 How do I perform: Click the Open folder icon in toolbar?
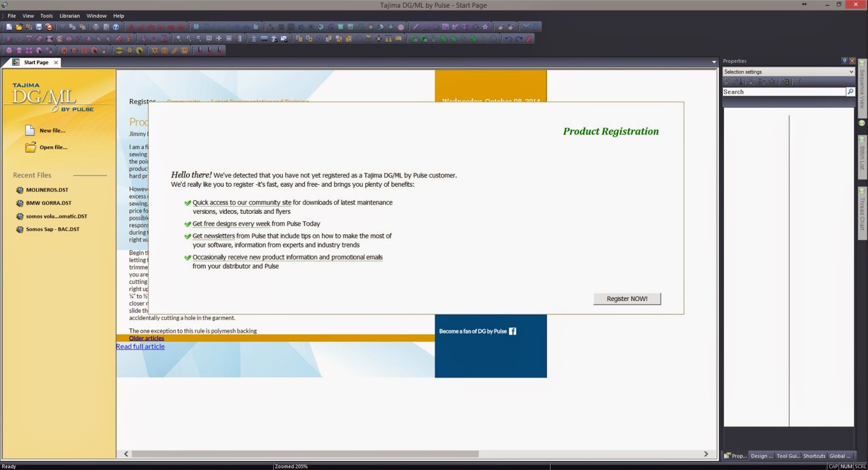click(19, 27)
